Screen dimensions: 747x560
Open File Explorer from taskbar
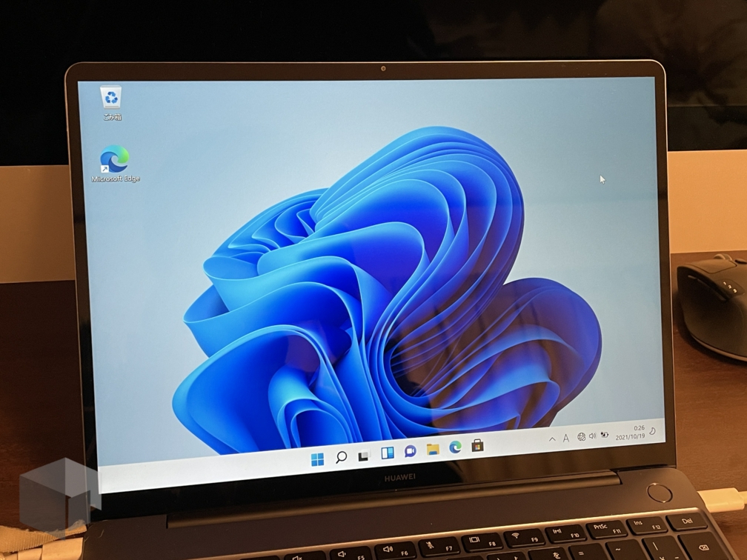tap(433, 449)
